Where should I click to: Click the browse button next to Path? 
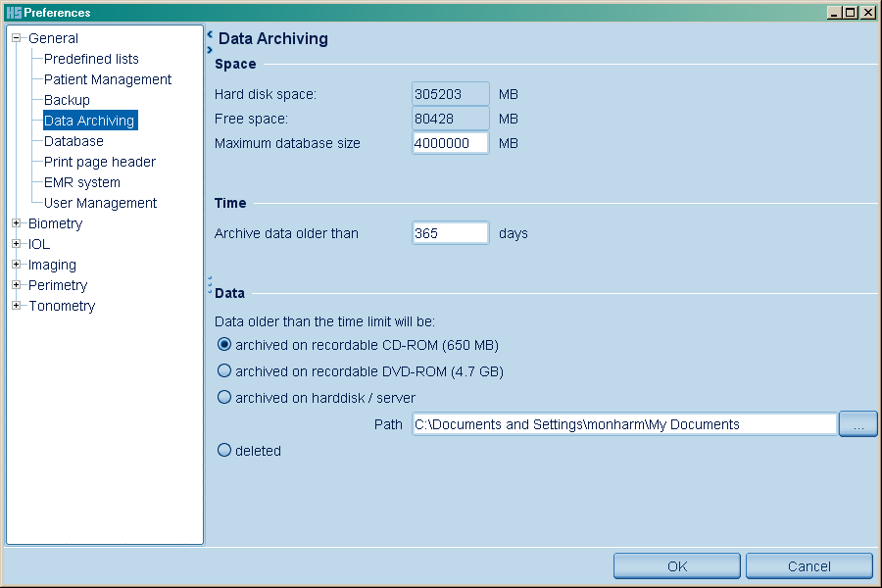click(x=857, y=424)
